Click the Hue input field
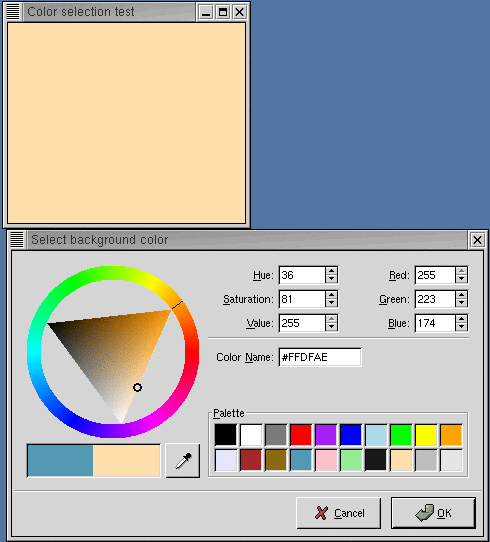The width and height of the screenshot is (490, 542). point(302,275)
